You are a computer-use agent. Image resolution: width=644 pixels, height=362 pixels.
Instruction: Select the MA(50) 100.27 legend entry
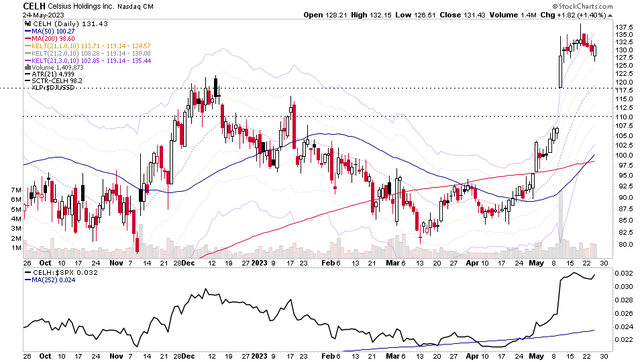pyautogui.click(x=53, y=32)
